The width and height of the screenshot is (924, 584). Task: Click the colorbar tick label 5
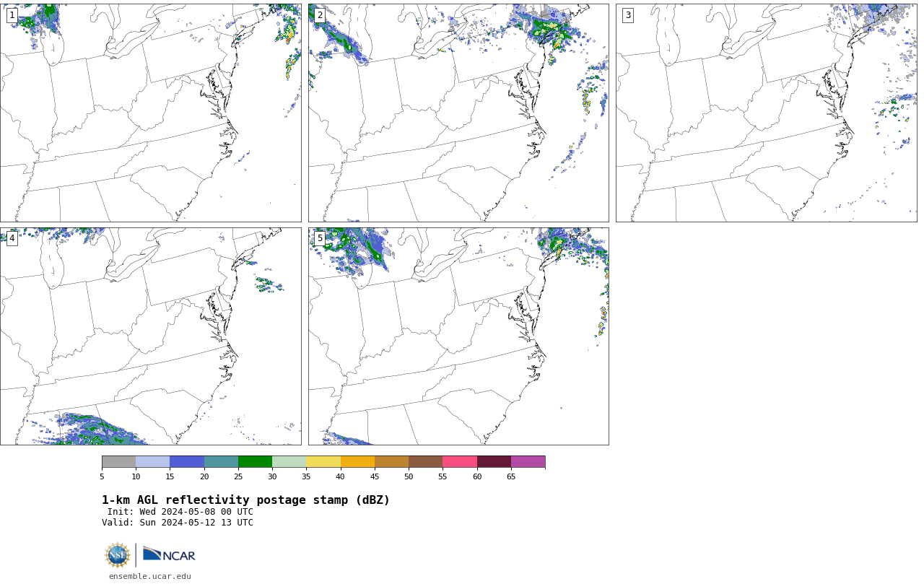tap(102, 476)
